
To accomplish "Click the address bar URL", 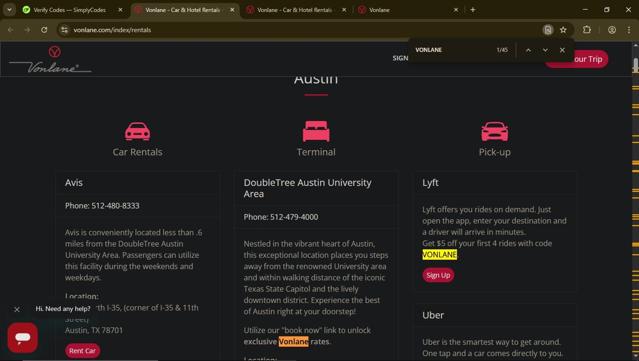I will click(x=112, y=30).
